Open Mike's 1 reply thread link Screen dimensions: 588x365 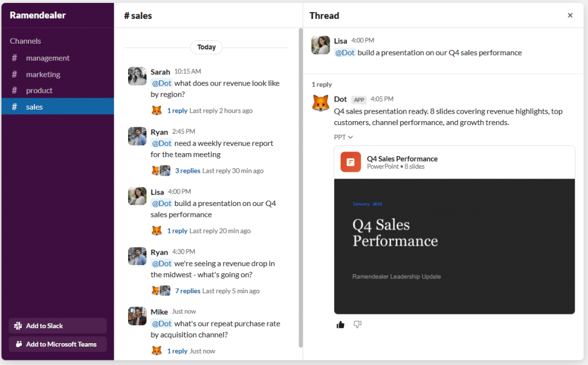coord(177,351)
